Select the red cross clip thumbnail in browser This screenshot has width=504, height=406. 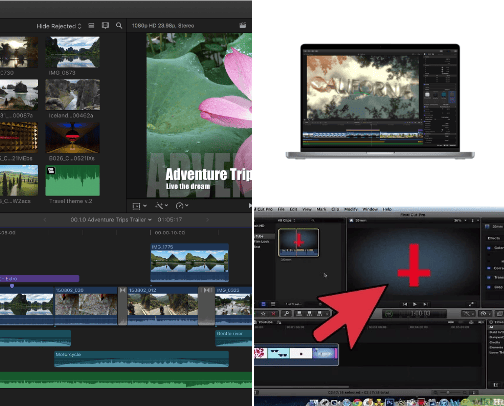298,242
